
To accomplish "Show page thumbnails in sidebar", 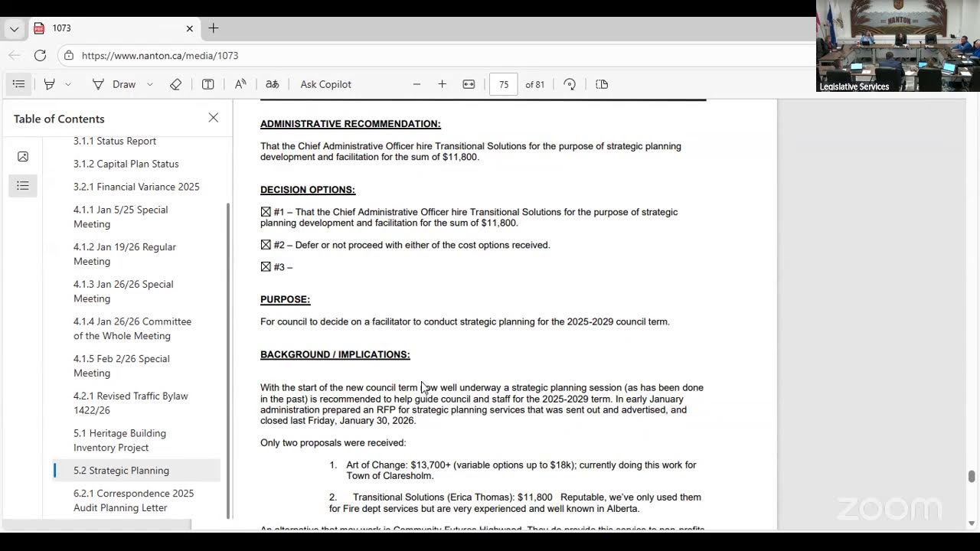I will point(23,157).
